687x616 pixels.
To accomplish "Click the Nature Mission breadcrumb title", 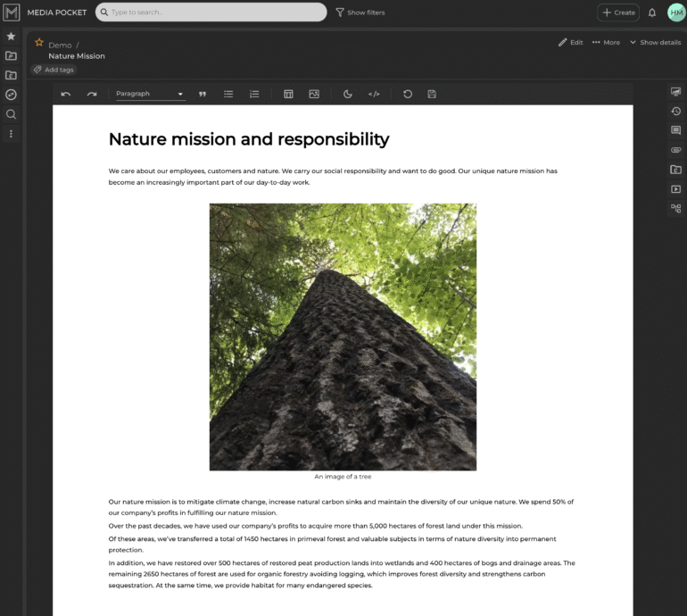I will [77, 56].
